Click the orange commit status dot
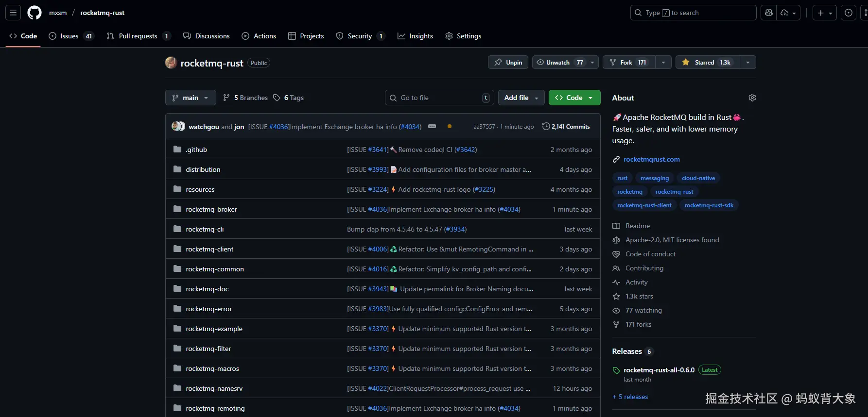Screen dimensions: 868x417 click(450, 127)
